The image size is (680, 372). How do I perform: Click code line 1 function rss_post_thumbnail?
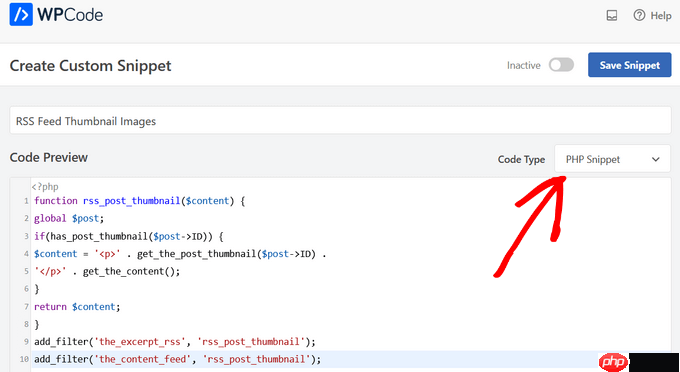(x=140, y=201)
